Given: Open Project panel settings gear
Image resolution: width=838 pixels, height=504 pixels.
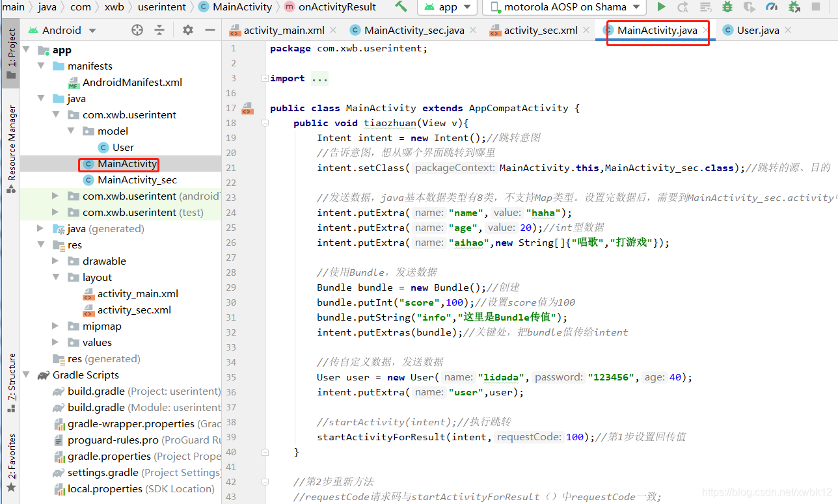Looking at the screenshot, I should click(188, 30).
